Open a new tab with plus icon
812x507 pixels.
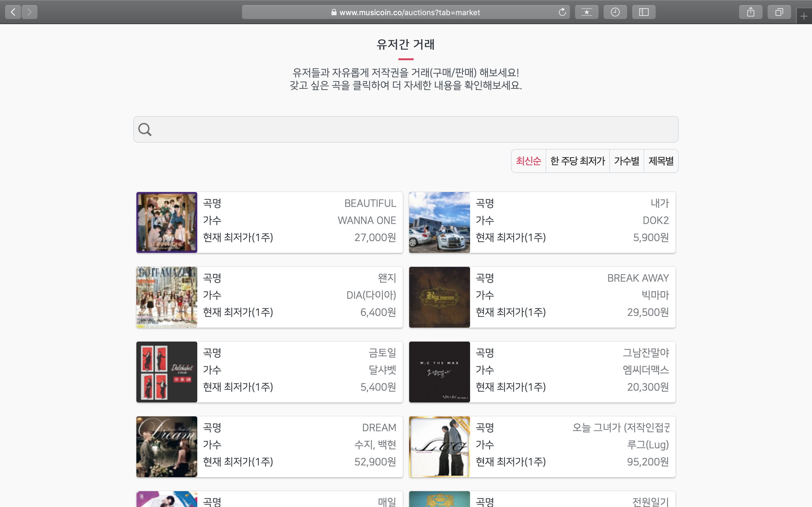(x=804, y=16)
